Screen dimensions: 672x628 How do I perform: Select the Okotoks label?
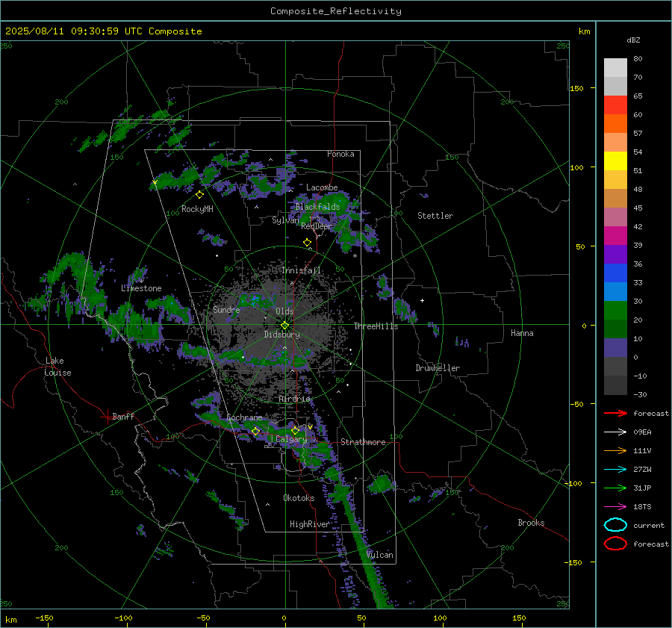pyautogui.click(x=299, y=498)
